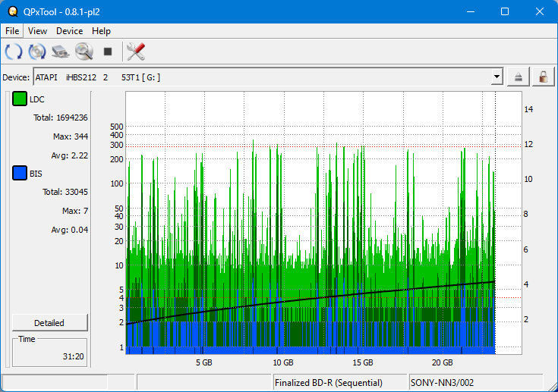Click the eject tray button
The height and width of the screenshot is (392, 558).
tap(518, 77)
